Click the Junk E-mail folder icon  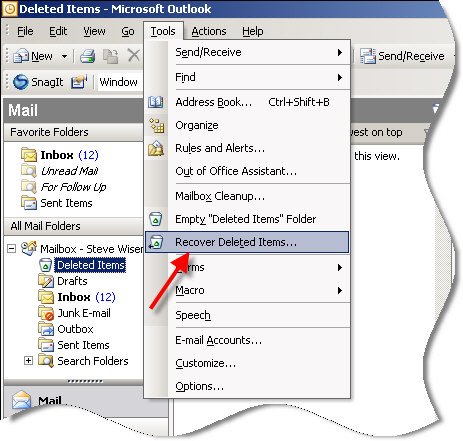[x=46, y=313]
